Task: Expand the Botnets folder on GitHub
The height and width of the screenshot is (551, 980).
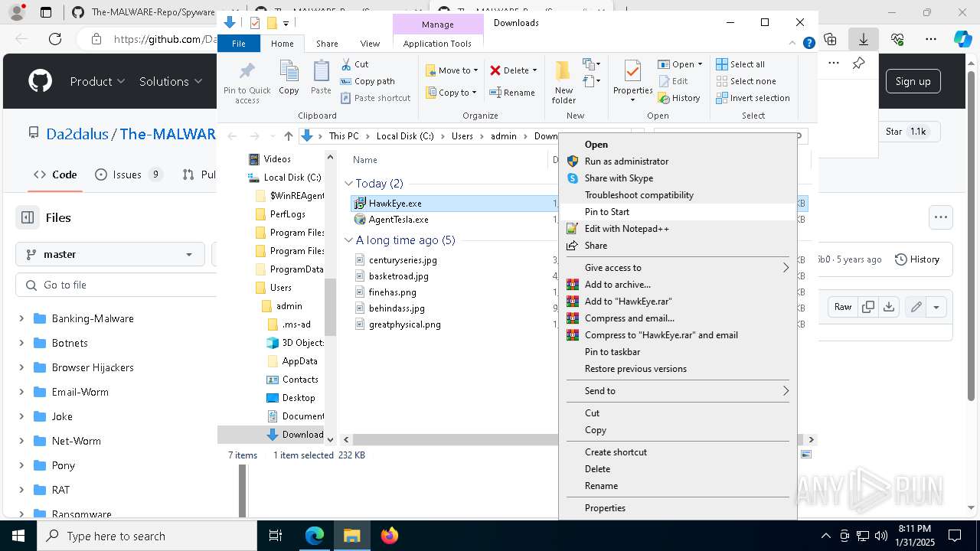Action: coord(21,343)
